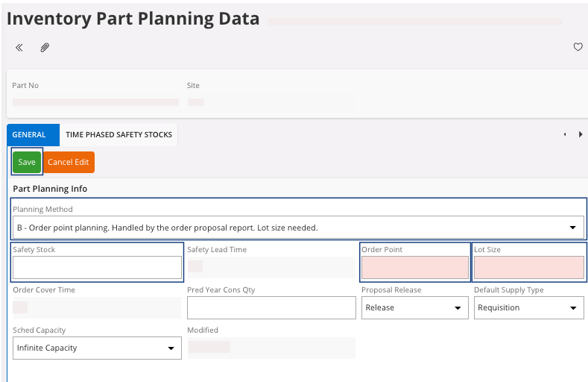Click into the Safety Stock field
The height and width of the screenshot is (382, 588).
pyautogui.click(x=97, y=267)
